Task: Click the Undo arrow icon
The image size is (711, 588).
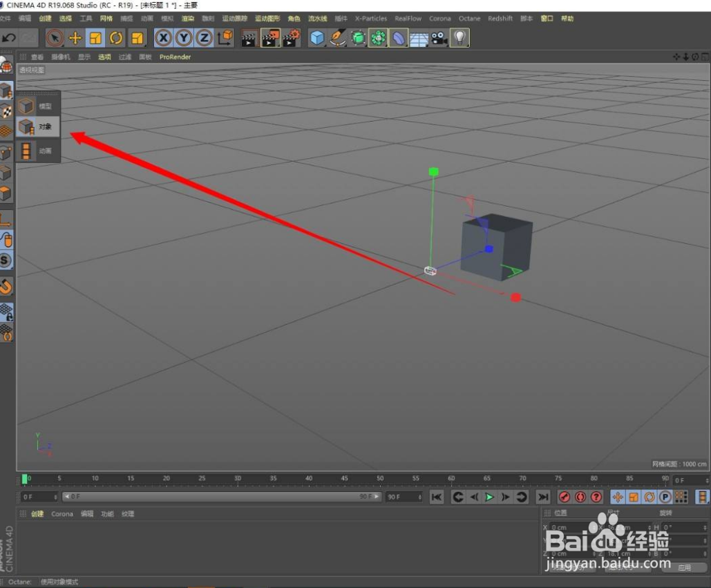Action: coord(9,38)
